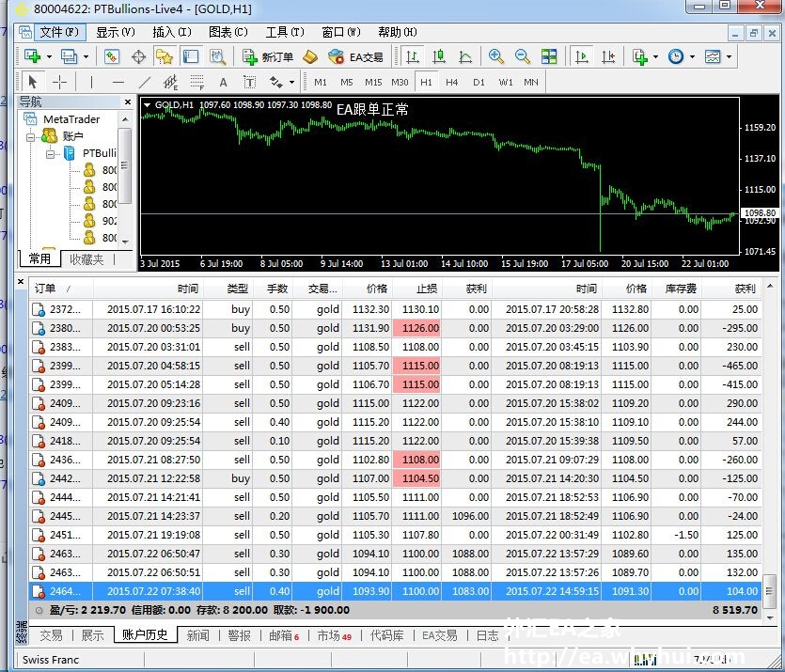Open the GOLD,H1 chart triangle menu

point(148,105)
